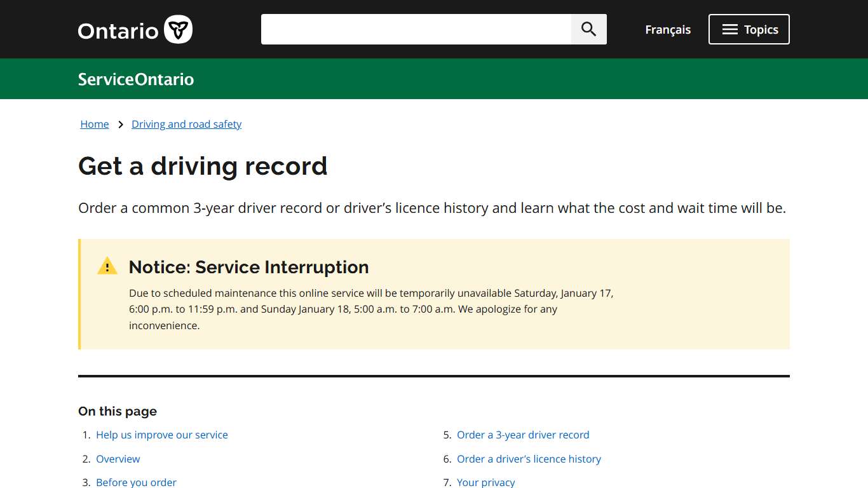This screenshot has width=868, height=488.
Task: Select the Overview page link
Action: point(118,459)
